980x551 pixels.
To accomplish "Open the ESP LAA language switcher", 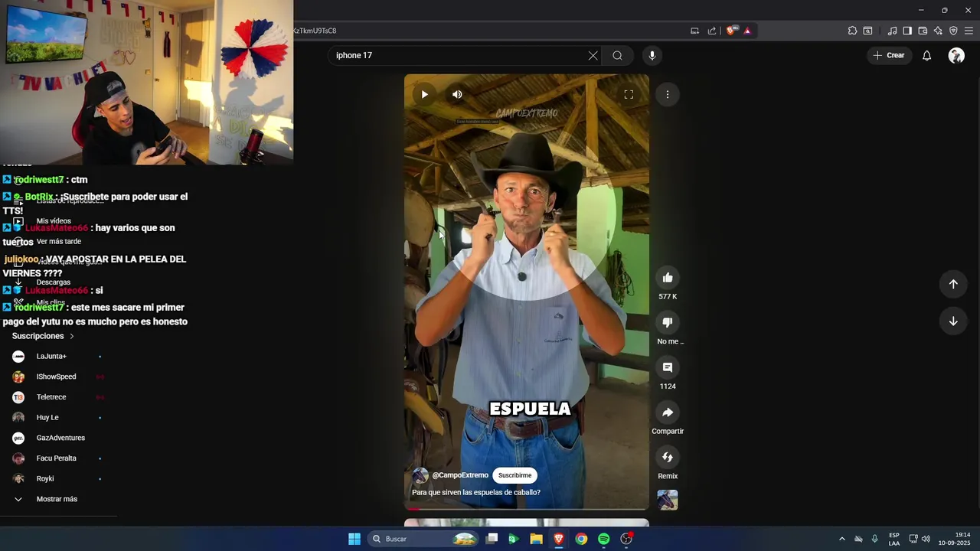I will (894, 539).
